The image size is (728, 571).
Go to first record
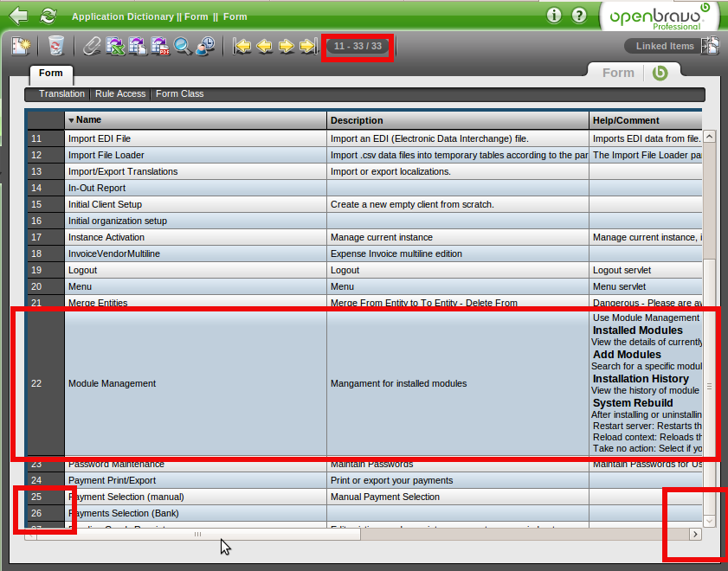[242, 46]
